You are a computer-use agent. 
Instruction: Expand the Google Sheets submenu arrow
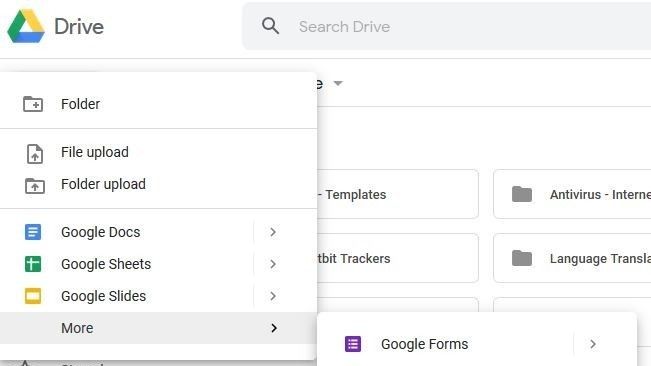(273, 264)
